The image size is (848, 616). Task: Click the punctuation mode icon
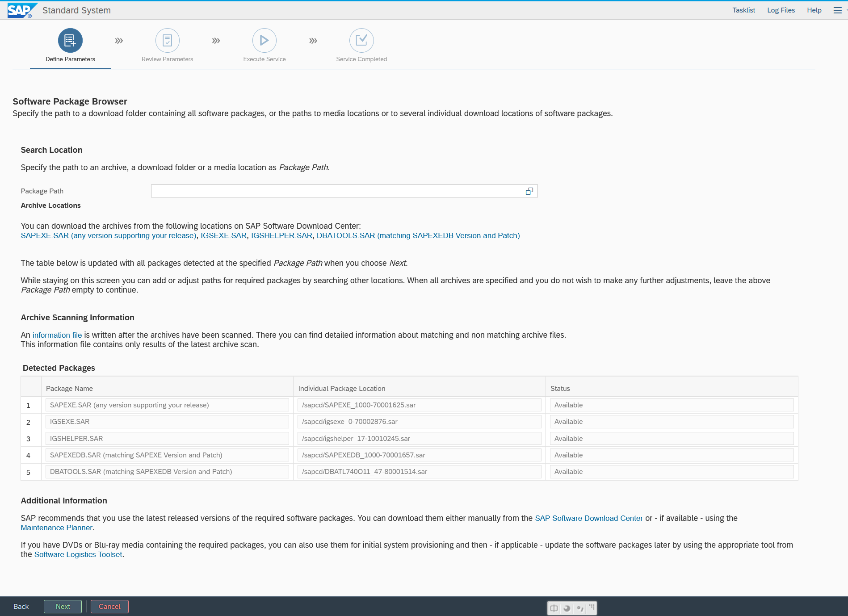[x=580, y=608]
